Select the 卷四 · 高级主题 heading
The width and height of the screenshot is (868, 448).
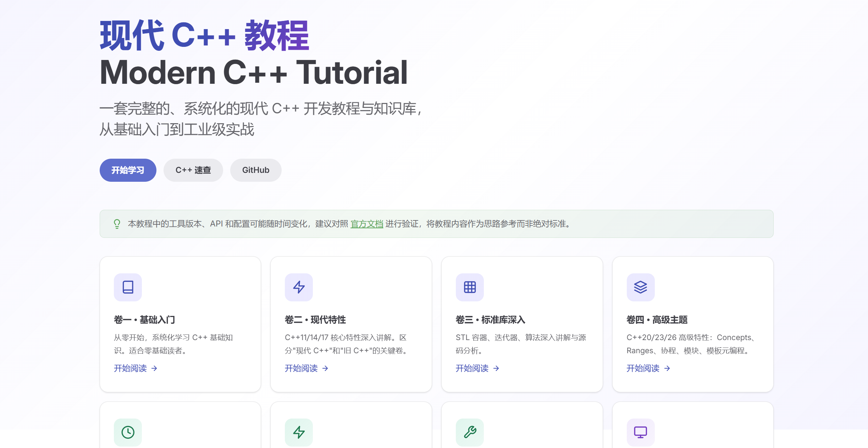coord(657,320)
